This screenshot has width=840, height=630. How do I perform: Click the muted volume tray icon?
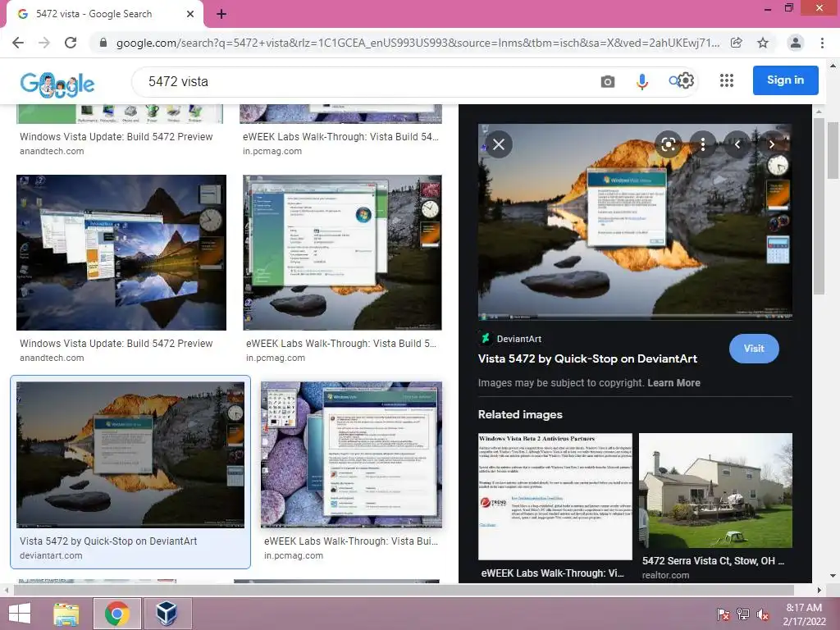click(x=763, y=614)
